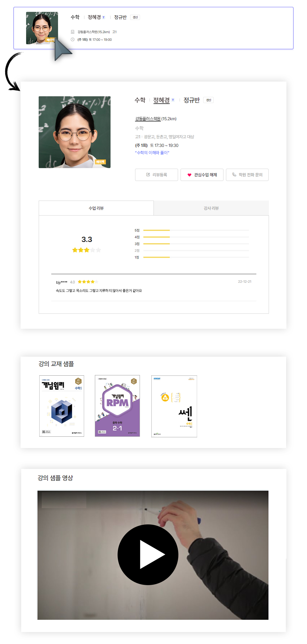This screenshot has height=644, width=307.
Task: Click the 갱신 badge in detail header
Action: point(208,100)
